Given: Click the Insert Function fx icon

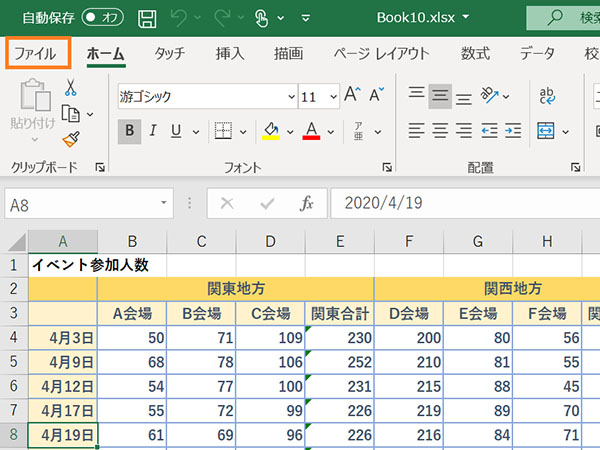Looking at the screenshot, I should click(x=307, y=203).
